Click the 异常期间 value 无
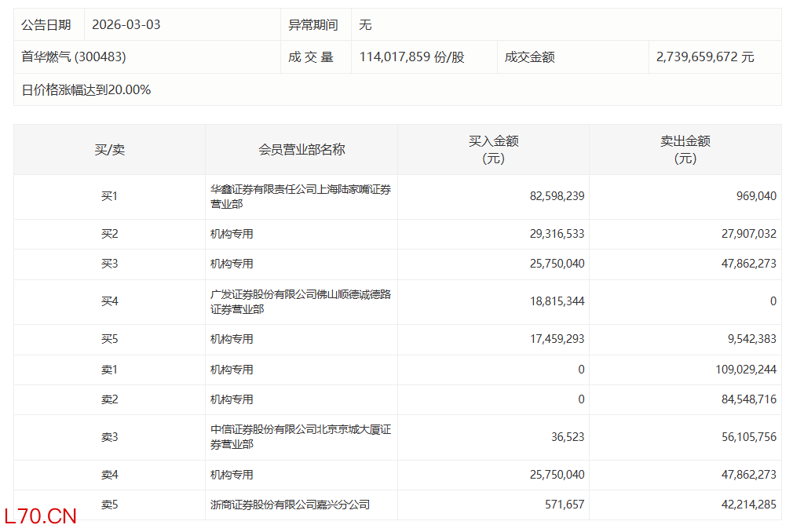 coord(365,24)
